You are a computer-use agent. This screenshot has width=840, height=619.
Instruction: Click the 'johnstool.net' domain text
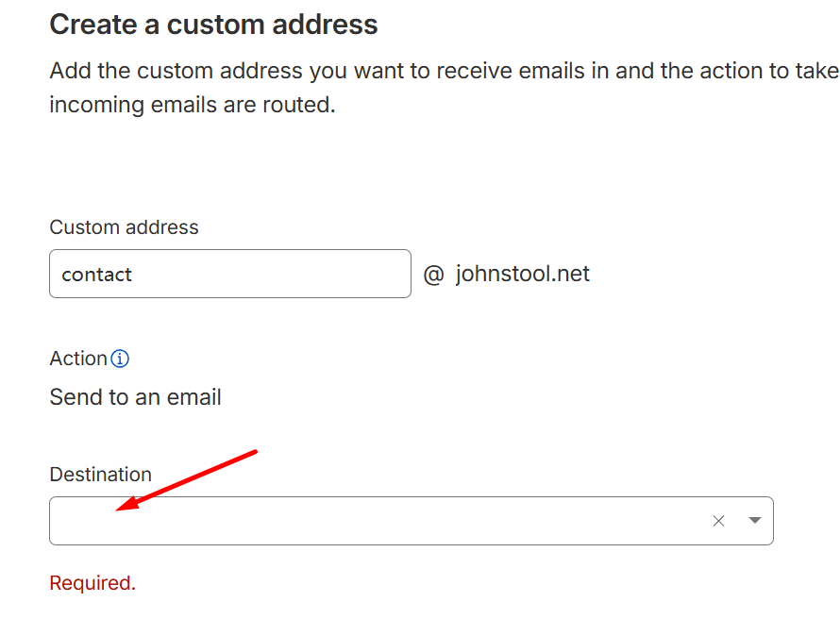pyautogui.click(x=522, y=274)
